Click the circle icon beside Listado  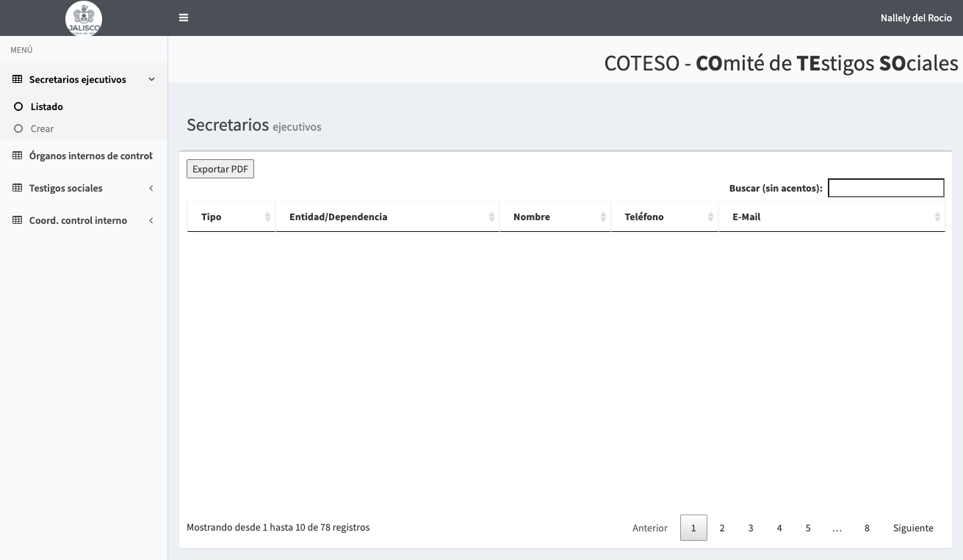coord(19,106)
